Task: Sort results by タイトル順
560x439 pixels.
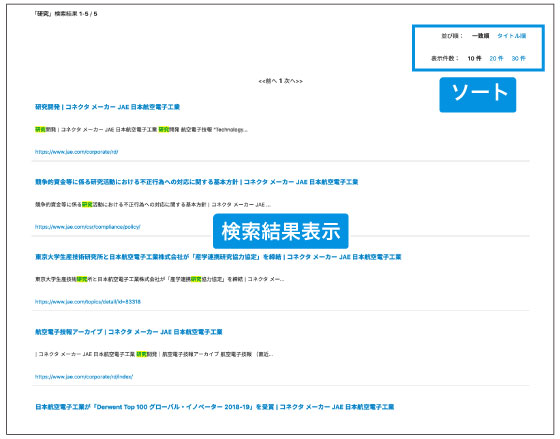Action: click(511, 36)
